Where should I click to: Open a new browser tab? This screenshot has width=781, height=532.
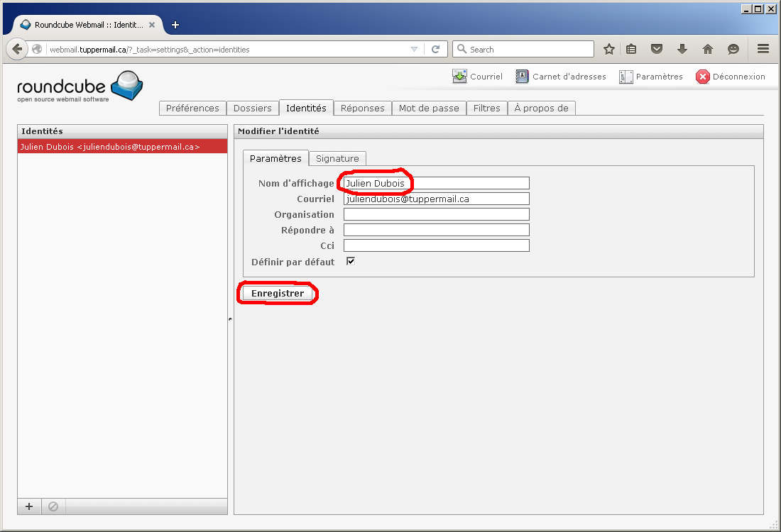pos(175,25)
